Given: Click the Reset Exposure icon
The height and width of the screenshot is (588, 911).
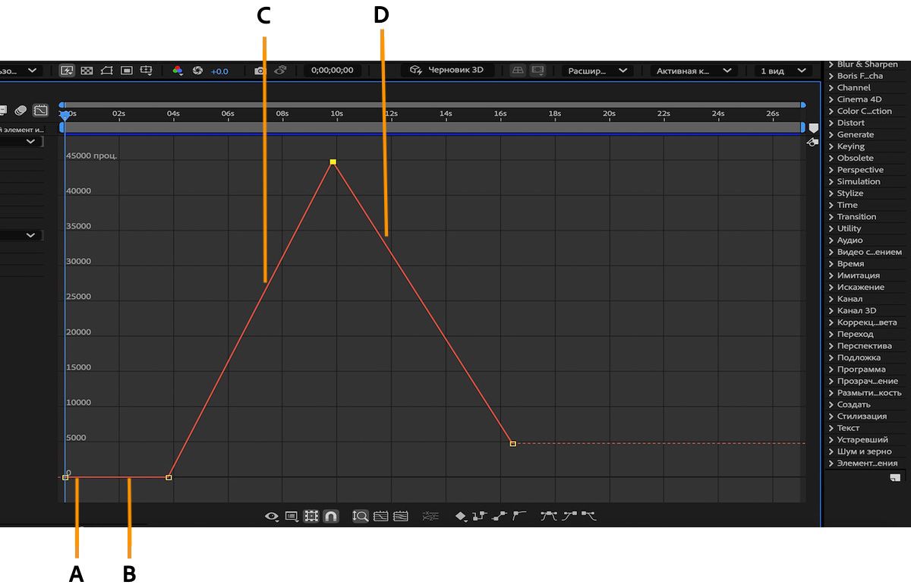Looking at the screenshot, I should (197, 71).
